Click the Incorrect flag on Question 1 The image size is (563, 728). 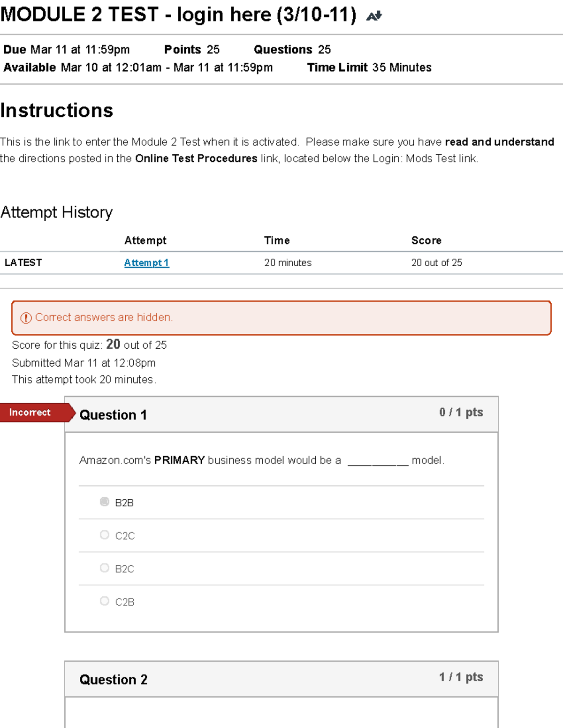coord(30,412)
